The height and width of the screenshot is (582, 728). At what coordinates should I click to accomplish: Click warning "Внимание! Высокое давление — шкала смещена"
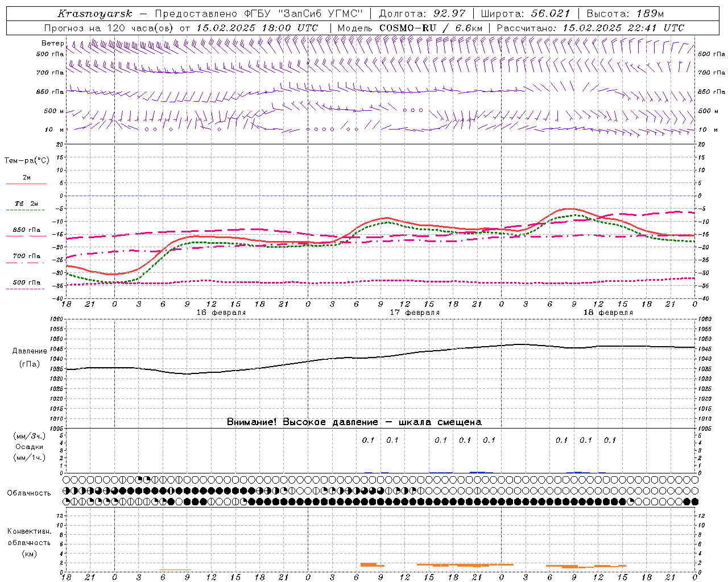[354, 422]
